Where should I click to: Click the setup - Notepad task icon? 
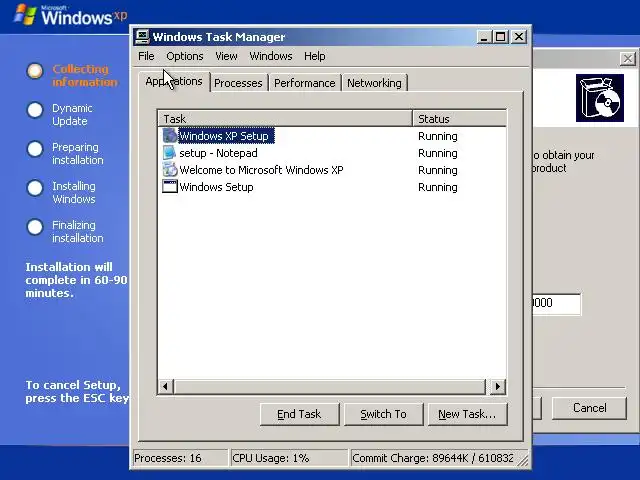[x=170, y=153]
